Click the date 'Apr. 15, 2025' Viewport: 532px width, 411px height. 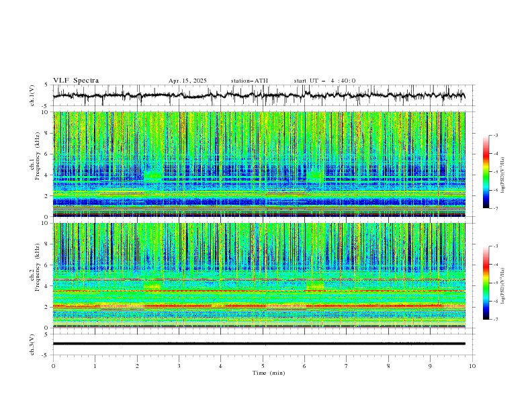187,81
